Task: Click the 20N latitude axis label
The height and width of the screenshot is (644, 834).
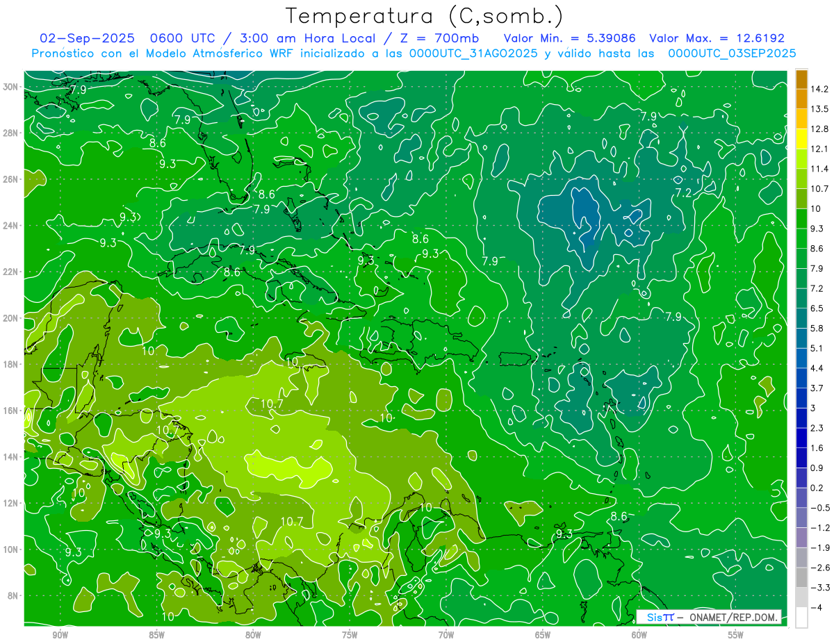Action: [10, 318]
